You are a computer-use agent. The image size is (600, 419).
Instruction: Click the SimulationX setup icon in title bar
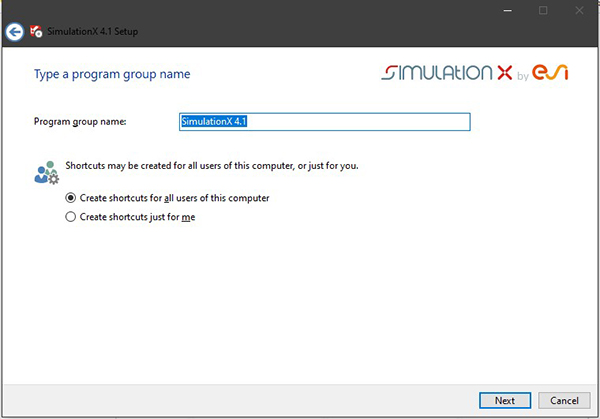pyautogui.click(x=36, y=31)
